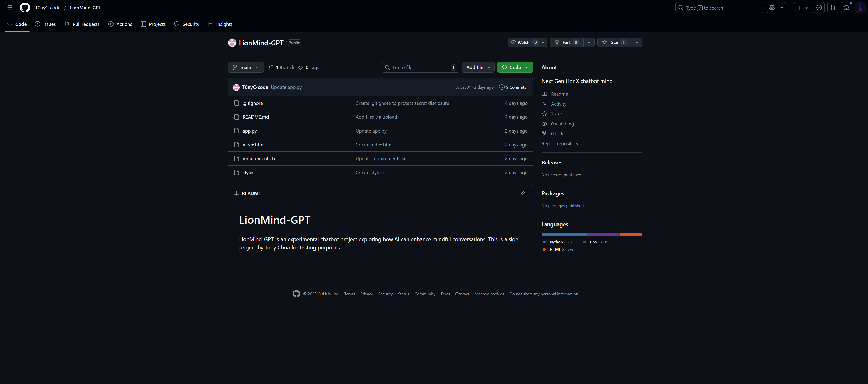868x384 pixels.
Task: Open the notifications inbox icon
Action: [x=846, y=8]
